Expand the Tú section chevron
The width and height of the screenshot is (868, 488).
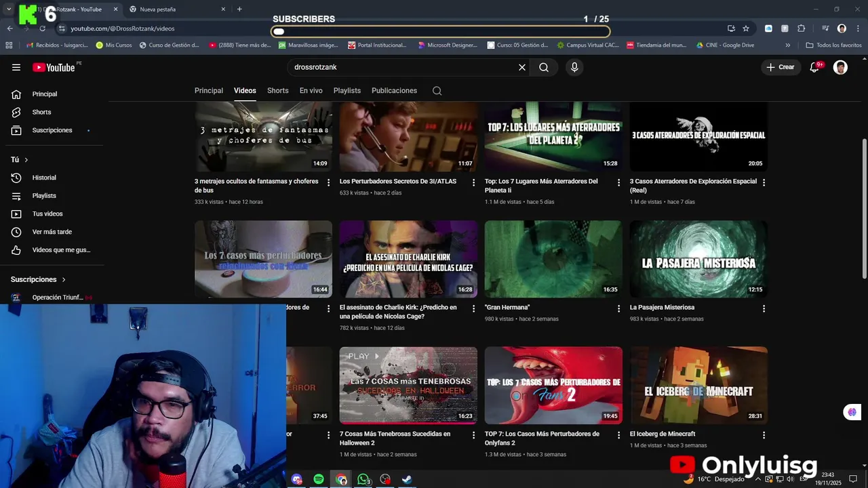26,160
